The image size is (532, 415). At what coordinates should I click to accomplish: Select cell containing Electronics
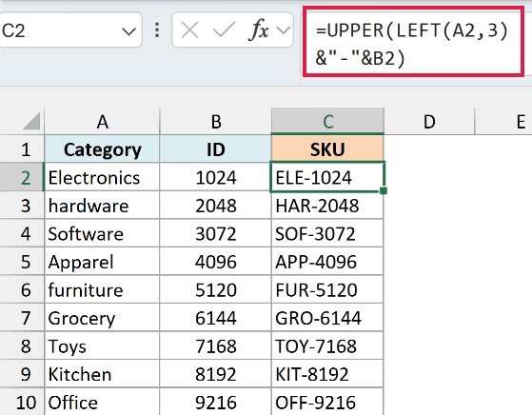pos(102,177)
